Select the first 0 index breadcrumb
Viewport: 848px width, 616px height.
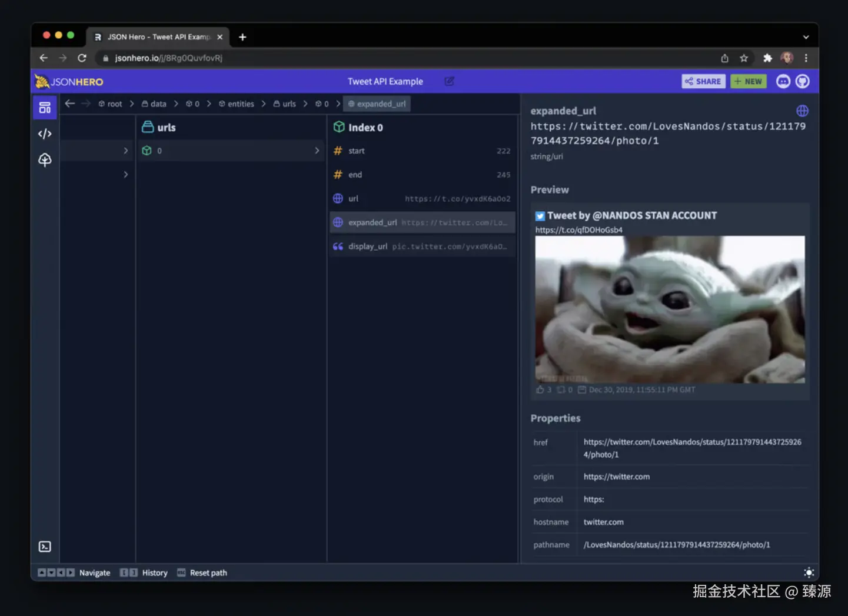pos(192,104)
